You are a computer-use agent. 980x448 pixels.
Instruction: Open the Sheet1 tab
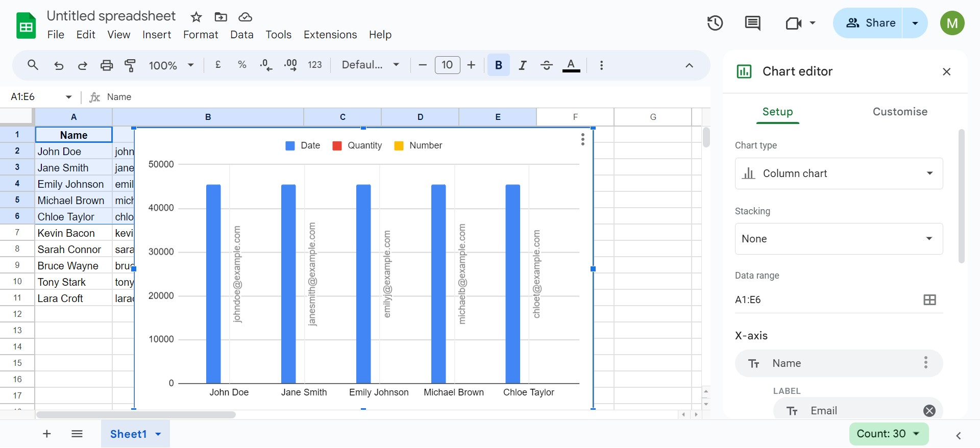pyautogui.click(x=128, y=434)
